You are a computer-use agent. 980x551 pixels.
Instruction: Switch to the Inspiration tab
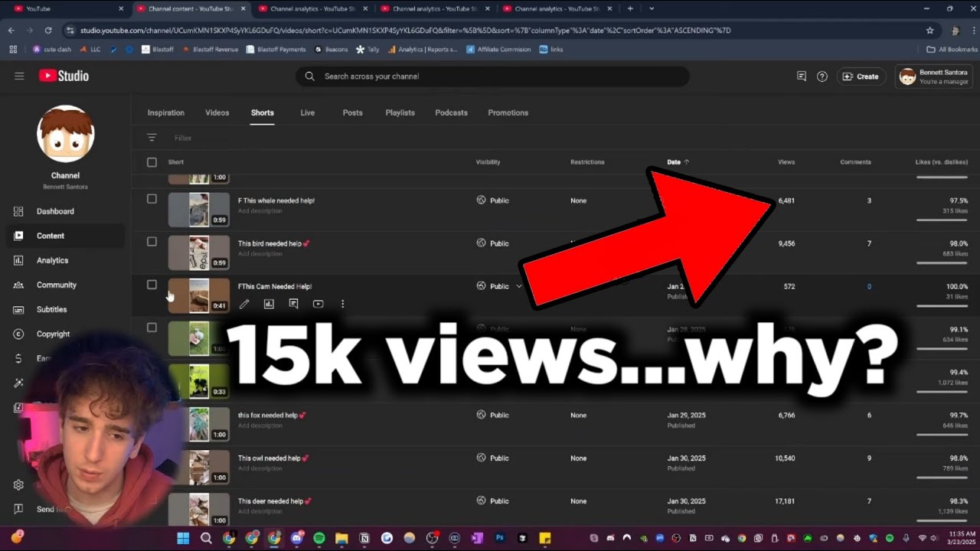[166, 112]
